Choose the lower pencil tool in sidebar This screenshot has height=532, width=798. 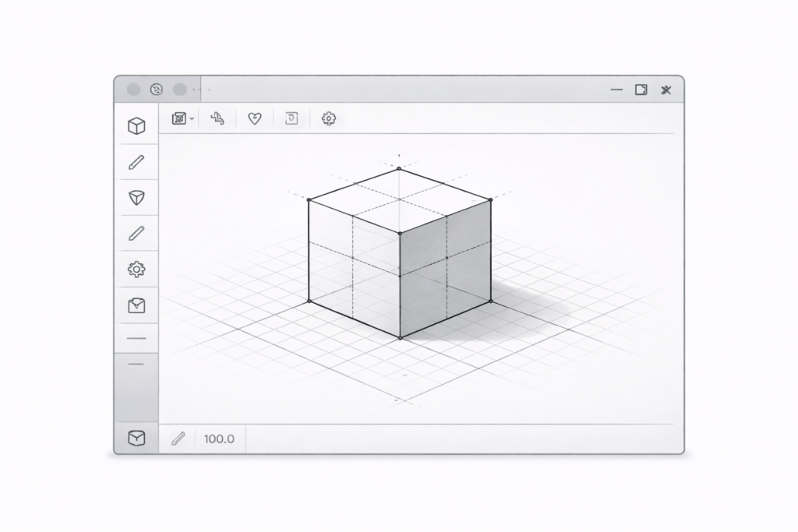(x=136, y=233)
